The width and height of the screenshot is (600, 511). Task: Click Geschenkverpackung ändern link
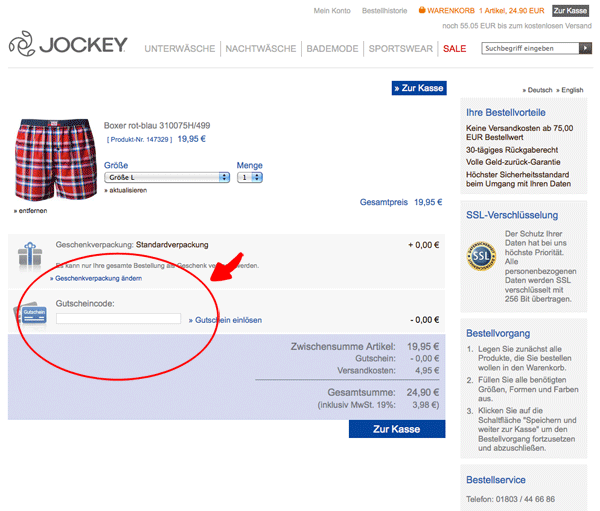click(96, 278)
